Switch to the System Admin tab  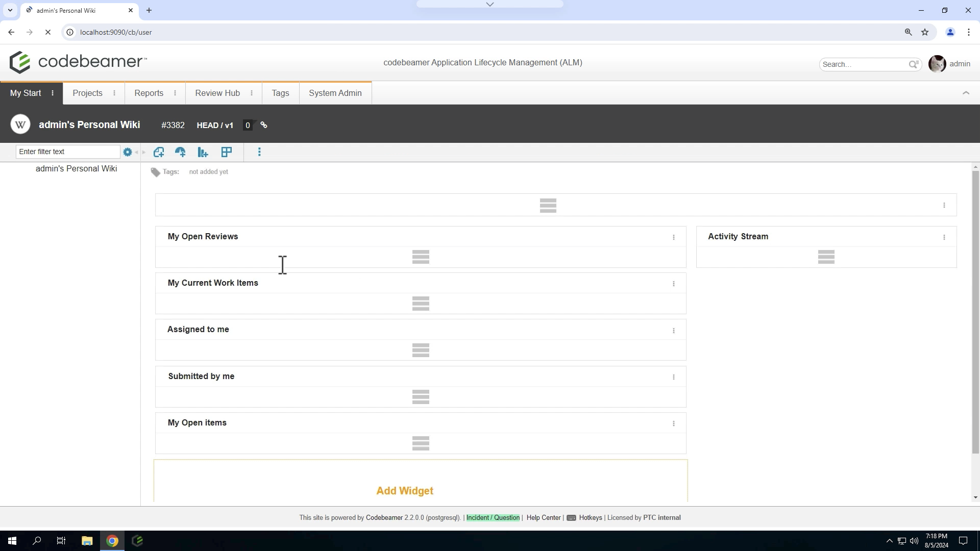tap(335, 93)
